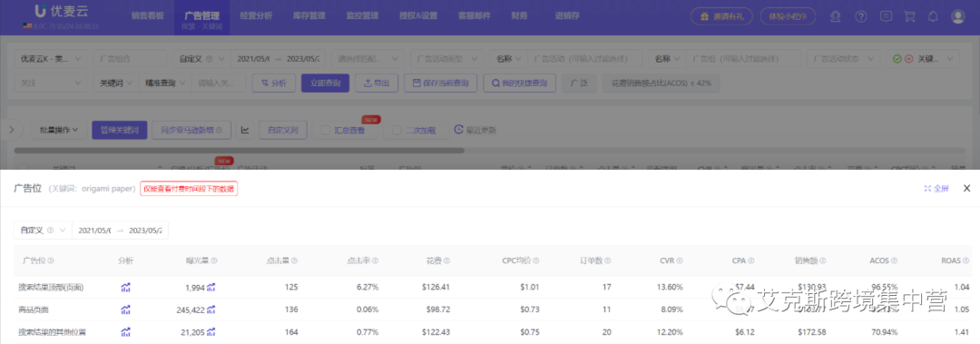
Task: Go to 授权&设置 menu
Action: [418, 15]
